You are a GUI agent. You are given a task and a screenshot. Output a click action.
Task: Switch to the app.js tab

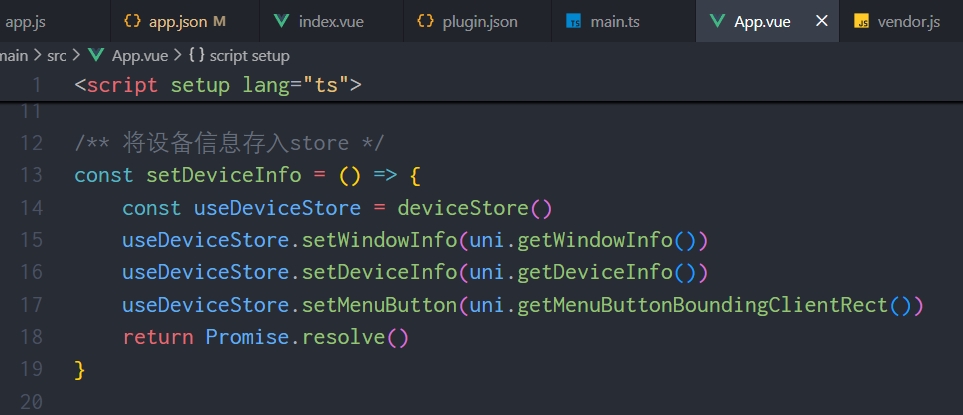click(26, 21)
